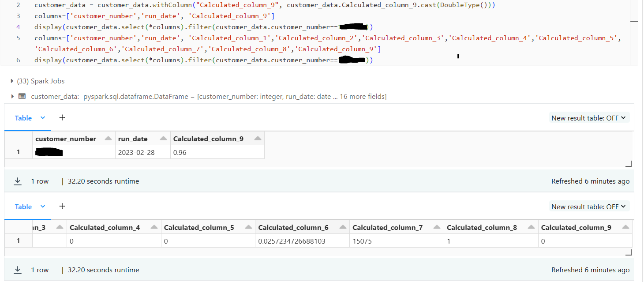
Task: Select the 15075 value cell
Action: point(397,241)
